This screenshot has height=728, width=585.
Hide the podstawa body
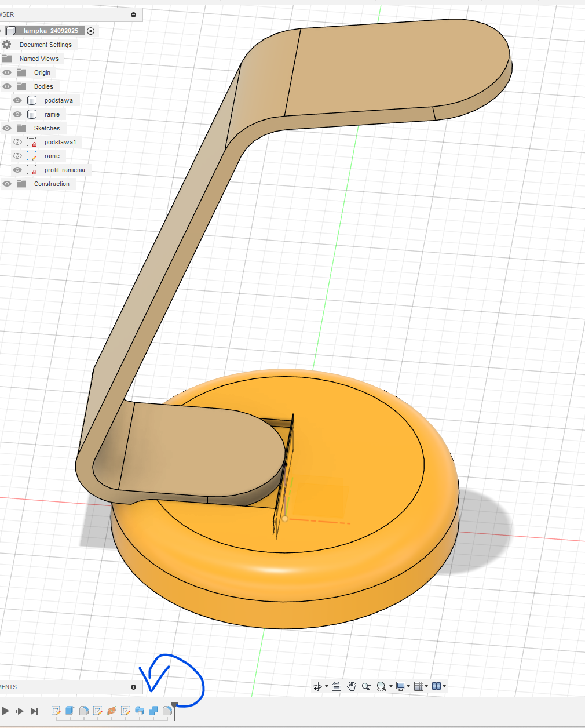(x=17, y=100)
